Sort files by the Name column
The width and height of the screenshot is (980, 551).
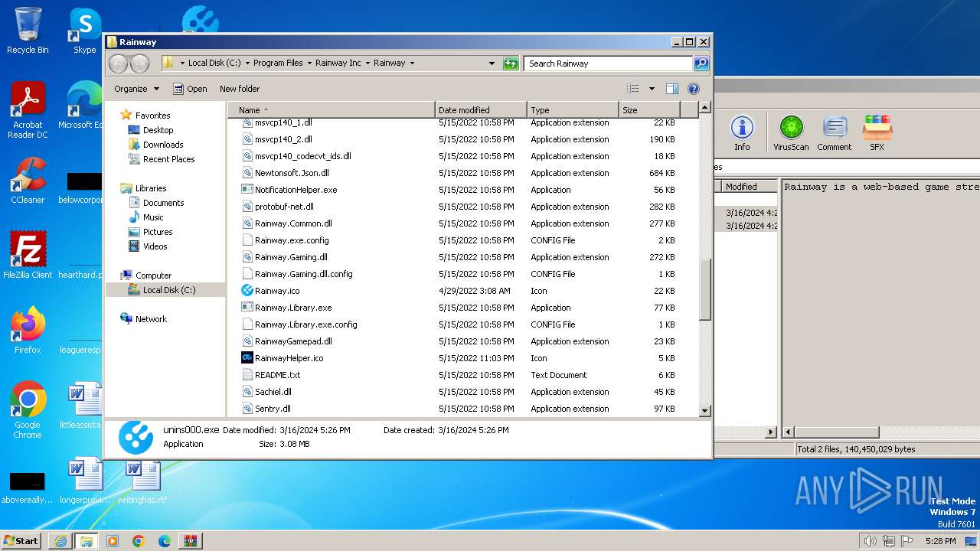(332, 110)
